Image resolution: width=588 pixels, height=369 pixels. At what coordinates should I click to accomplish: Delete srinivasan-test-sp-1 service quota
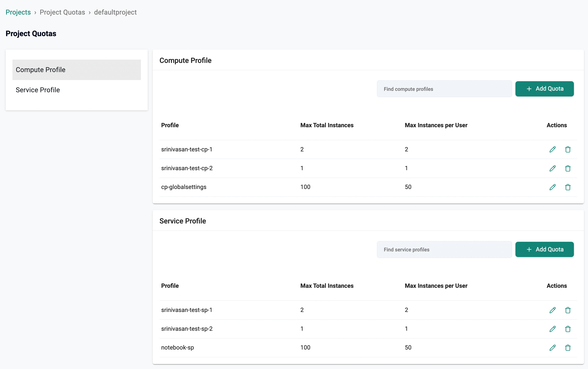point(568,310)
